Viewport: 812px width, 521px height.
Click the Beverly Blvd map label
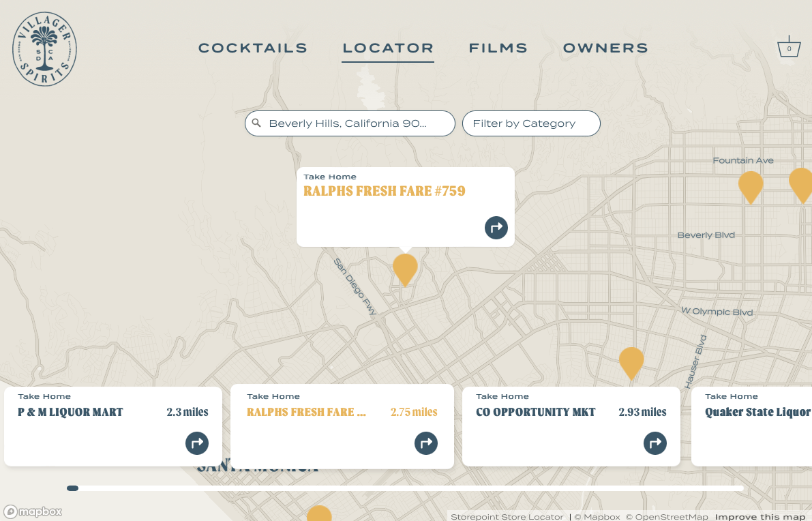coord(706,235)
